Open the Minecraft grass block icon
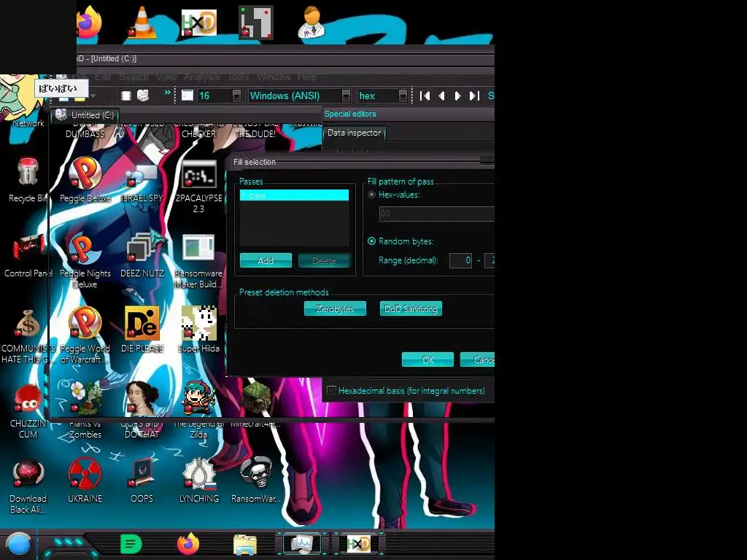 click(x=256, y=405)
